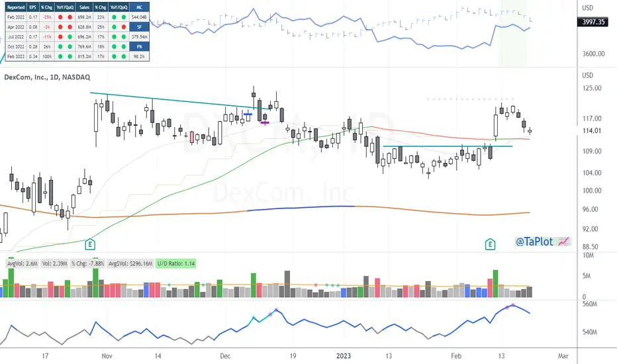Click the SF cell in earnings table

click(x=139, y=27)
